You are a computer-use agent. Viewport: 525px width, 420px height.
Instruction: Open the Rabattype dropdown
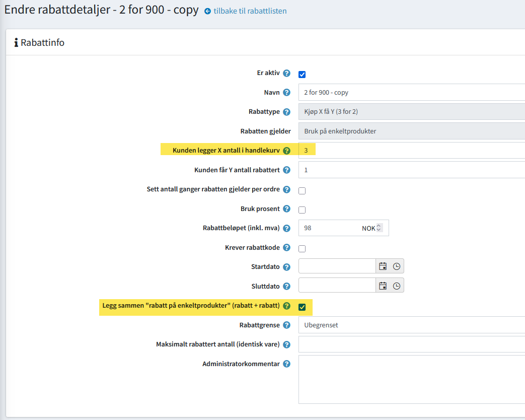[411, 112]
